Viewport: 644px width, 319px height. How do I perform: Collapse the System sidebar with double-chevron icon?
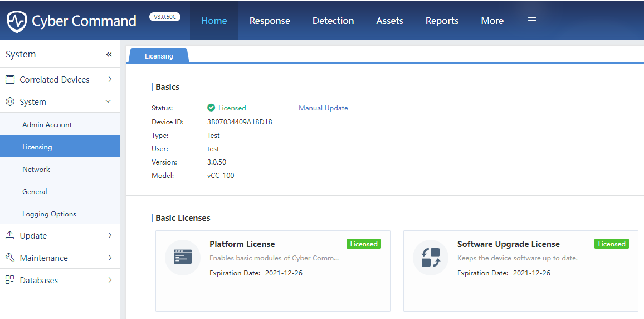pyautogui.click(x=109, y=54)
